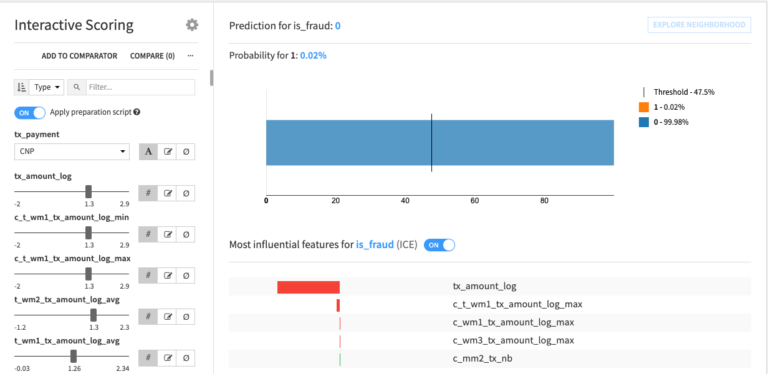Expand the tx_payment CNP dropdown
The image size is (768, 374).
[72, 152]
